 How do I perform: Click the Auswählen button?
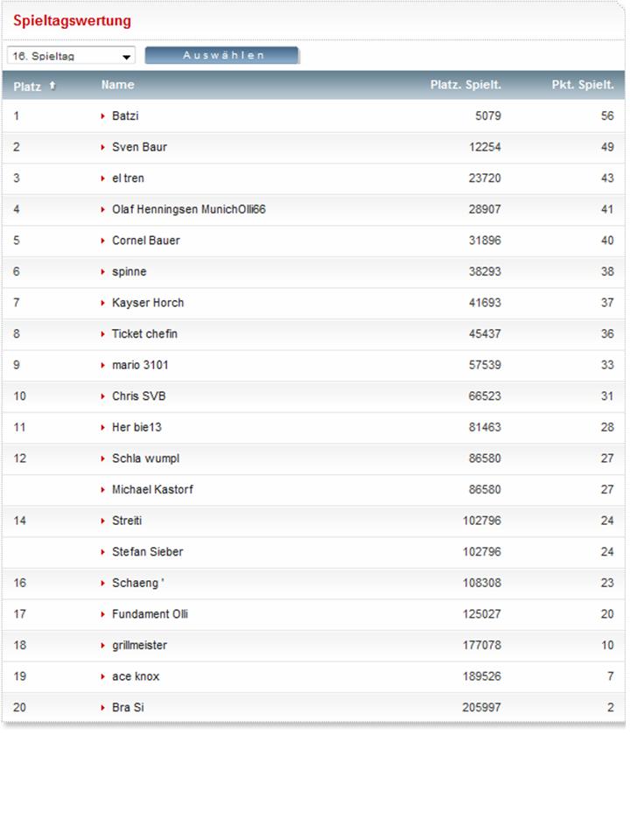tap(221, 55)
